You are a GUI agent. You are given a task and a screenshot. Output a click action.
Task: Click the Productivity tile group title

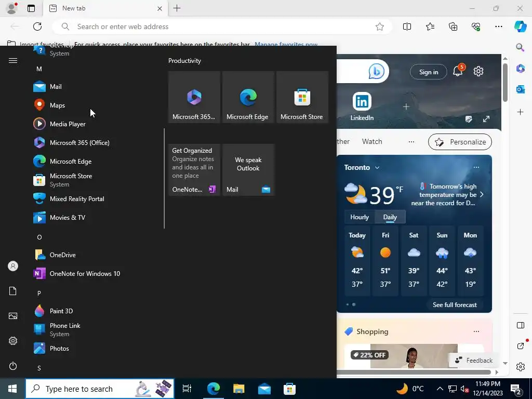(184, 61)
